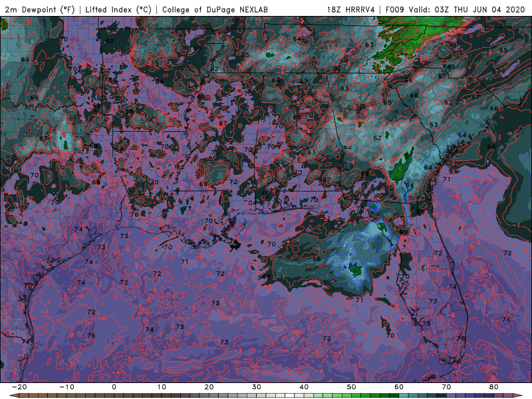The height and width of the screenshot is (399, 532).
Task: Click the 80 label on the color scale
Action: (494, 387)
